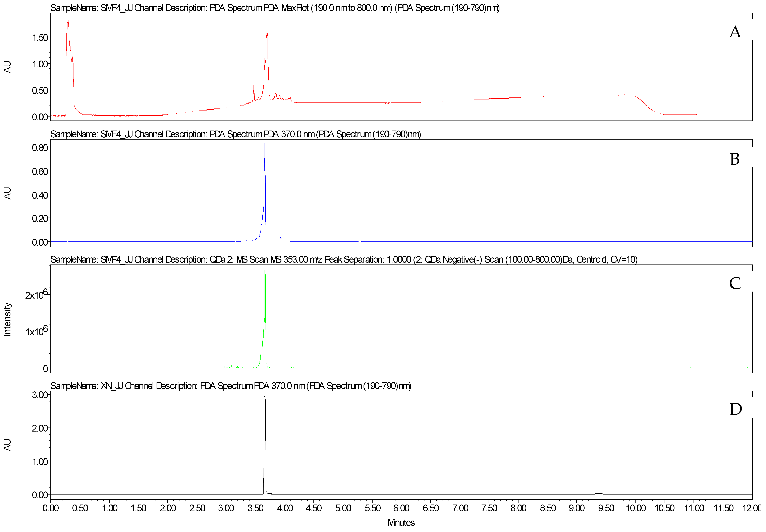766x532 pixels.
Task: Click the 2x10^6 intensity axis value
Action: tap(36, 295)
